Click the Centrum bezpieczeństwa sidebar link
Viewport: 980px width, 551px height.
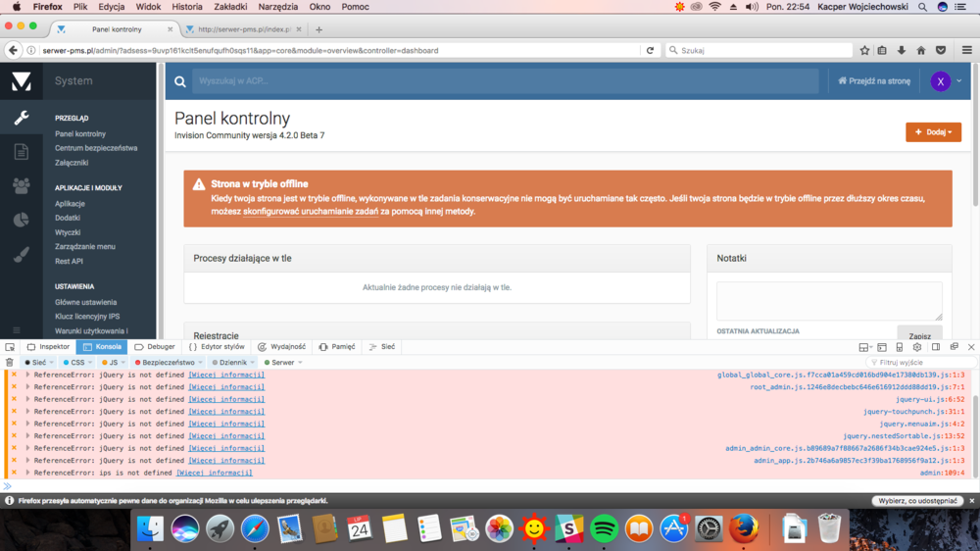coord(96,148)
